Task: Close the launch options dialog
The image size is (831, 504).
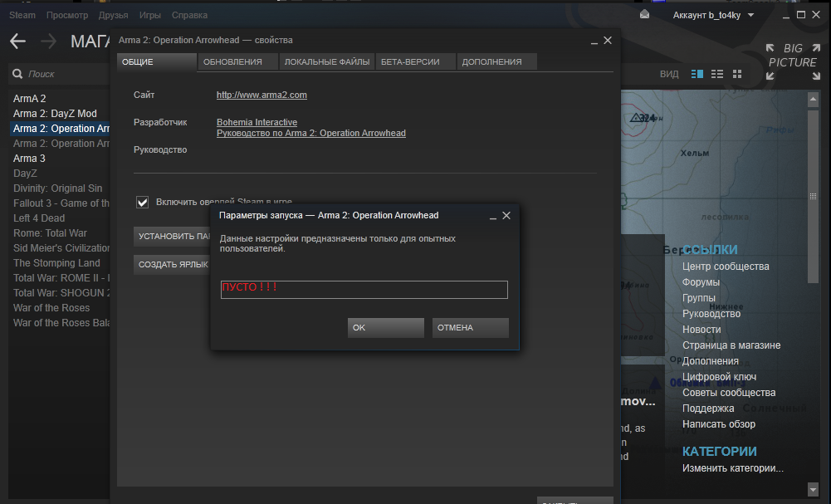Action: click(506, 215)
